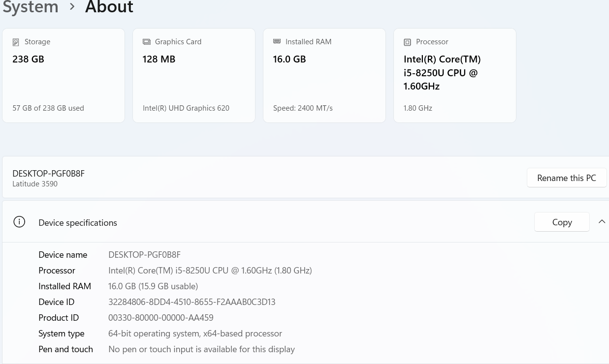Screen dimensions: 609x364
Task: Click the Storage disk icon
Action: tap(16, 42)
